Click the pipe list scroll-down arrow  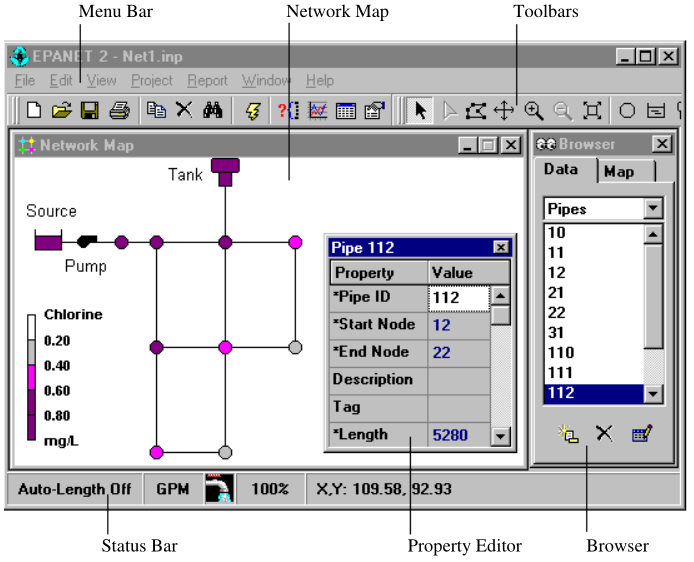653,394
